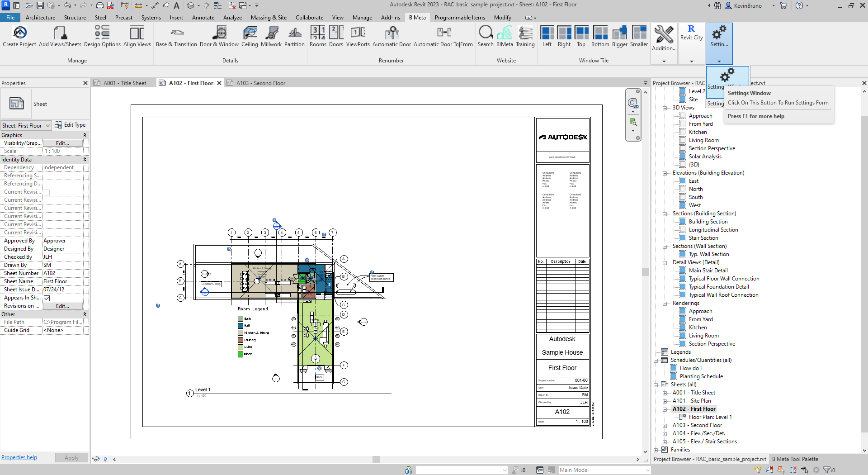
Task: Switch to the Collaborate ribbon tab
Action: pos(309,18)
